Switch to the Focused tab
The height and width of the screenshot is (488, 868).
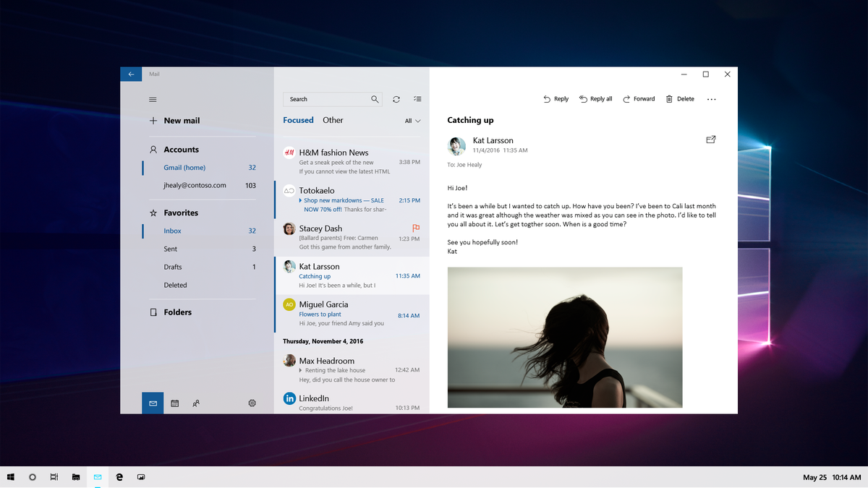coord(298,121)
